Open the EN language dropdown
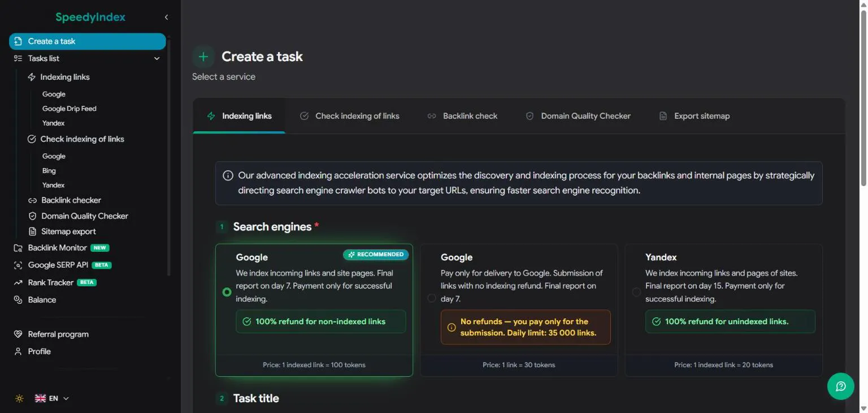The width and height of the screenshot is (868, 413). tap(52, 398)
